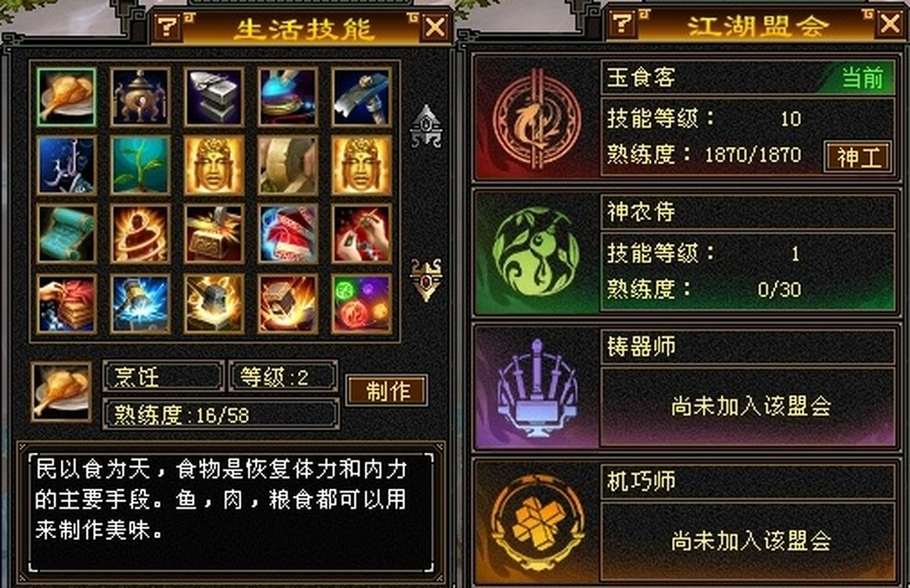Select the colored gems skill icon

click(x=361, y=304)
